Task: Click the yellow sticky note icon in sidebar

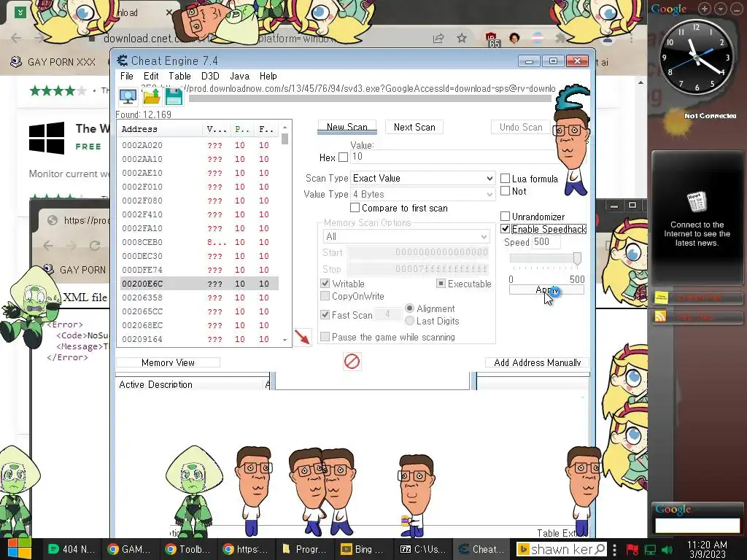Action: coord(661,298)
